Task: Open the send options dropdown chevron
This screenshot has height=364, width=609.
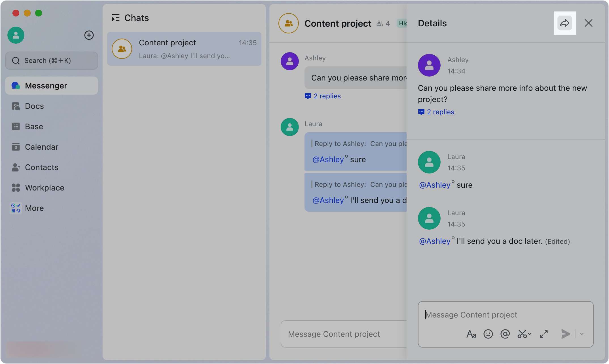Action: (581, 334)
